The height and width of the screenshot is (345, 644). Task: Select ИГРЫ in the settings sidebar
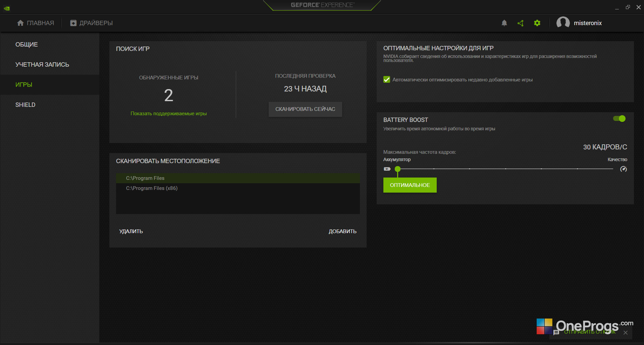tap(50, 85)
